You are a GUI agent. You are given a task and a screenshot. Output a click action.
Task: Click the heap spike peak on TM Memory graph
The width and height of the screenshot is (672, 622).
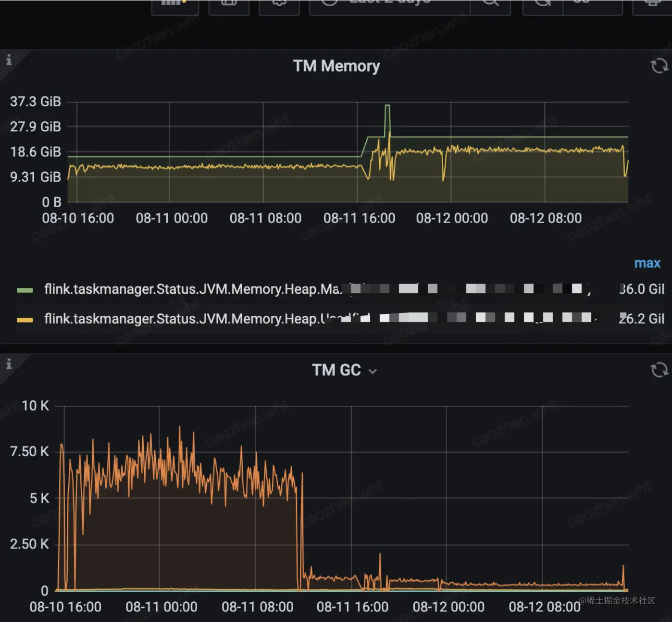(x=387, y=106)
